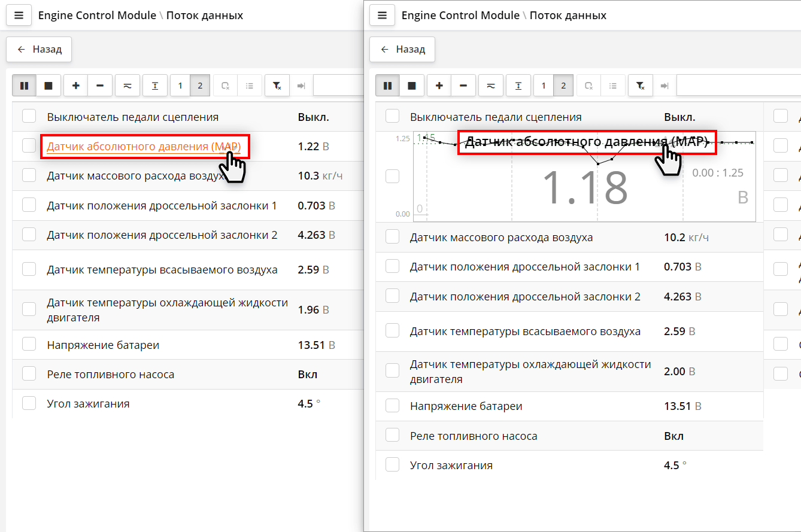Tick checkbox for Напряжение батареи in left list
Image resolution: width=801 pixels, height=532 pixels.
pos(29,345)
